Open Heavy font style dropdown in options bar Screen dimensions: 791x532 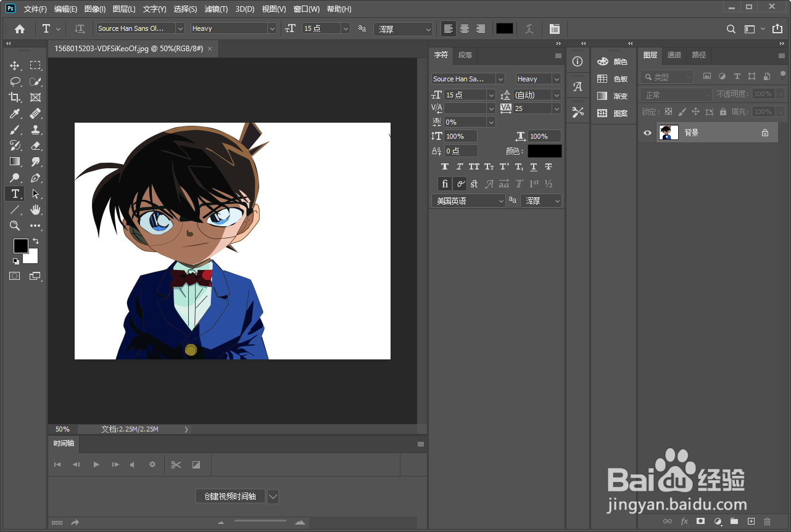pyautogui.click(x=272, y=28)
